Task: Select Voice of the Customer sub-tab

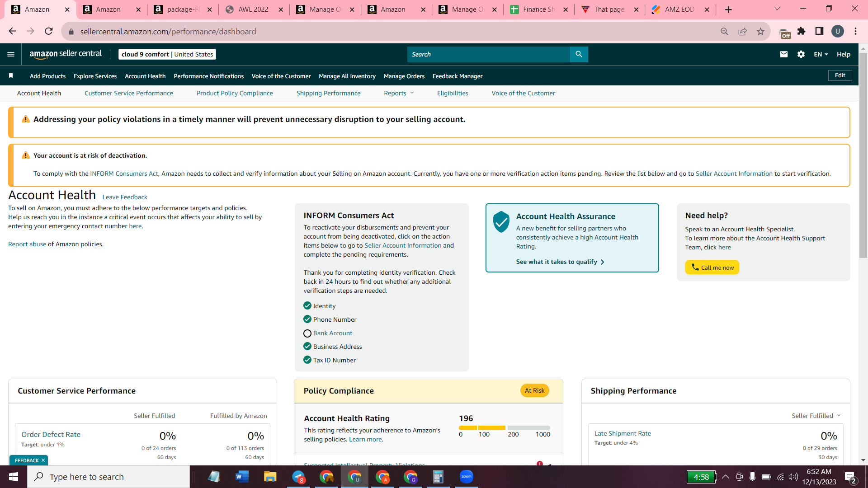Action: click(524, 93)
